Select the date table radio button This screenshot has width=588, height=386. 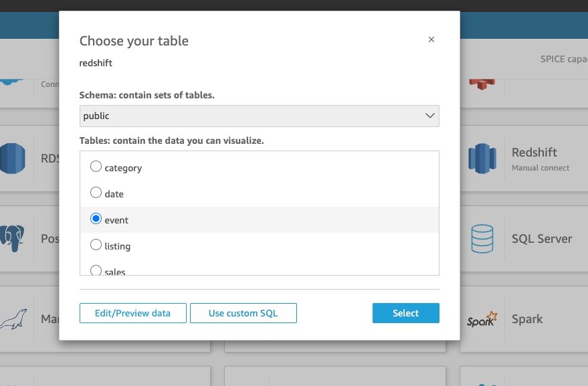point(96,193)
